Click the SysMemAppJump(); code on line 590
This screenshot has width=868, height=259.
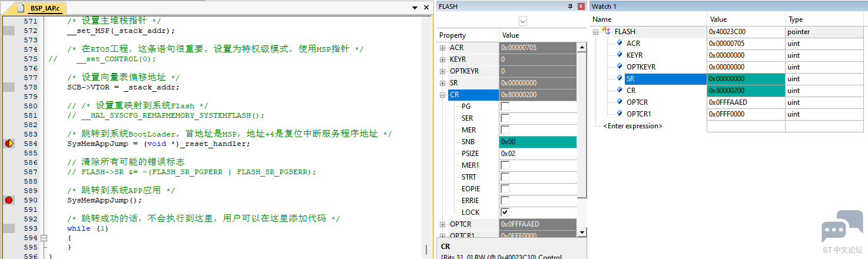[105, 200]
